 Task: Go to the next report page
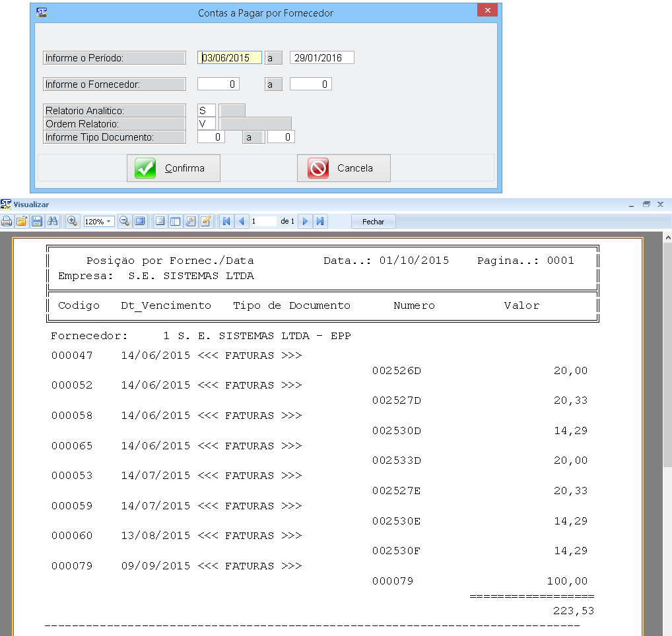[305, 222]
